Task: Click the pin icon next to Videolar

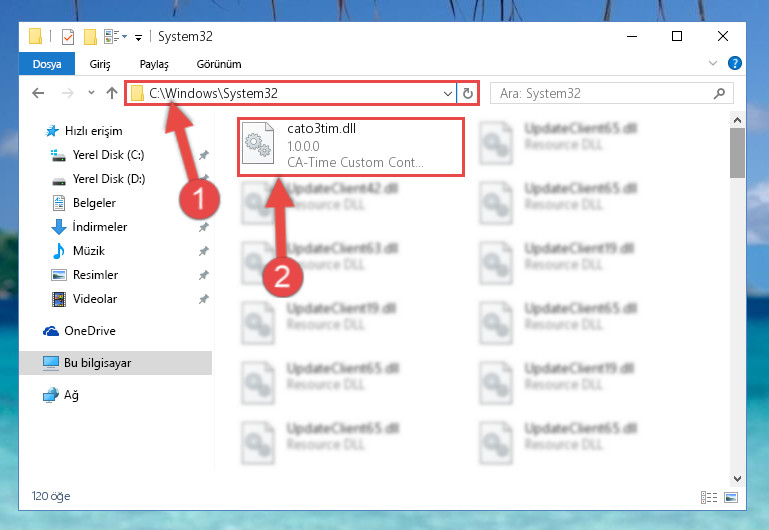Action: tap(204, 299)
